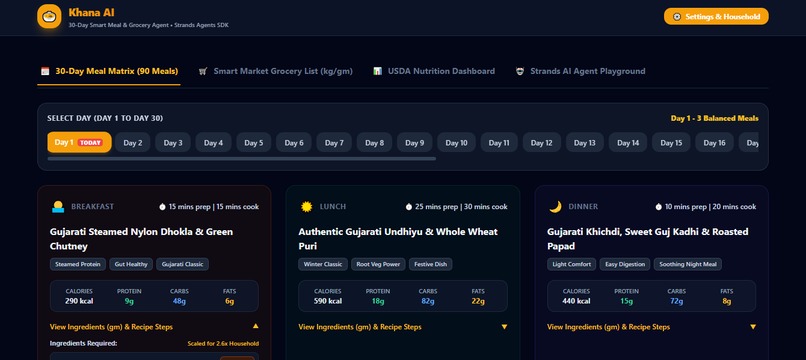Viewport: 806px width, 360px height.
Task: Select Day 11
Action: 499,142
